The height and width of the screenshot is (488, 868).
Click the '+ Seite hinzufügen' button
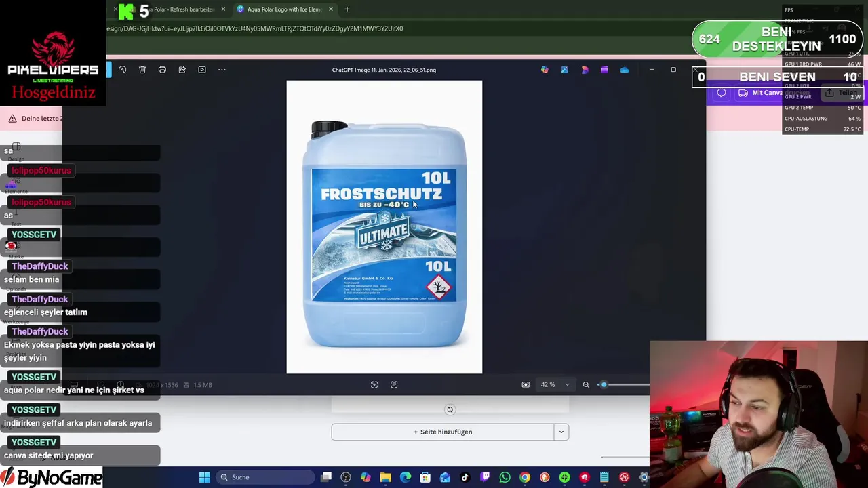[443, 432]
